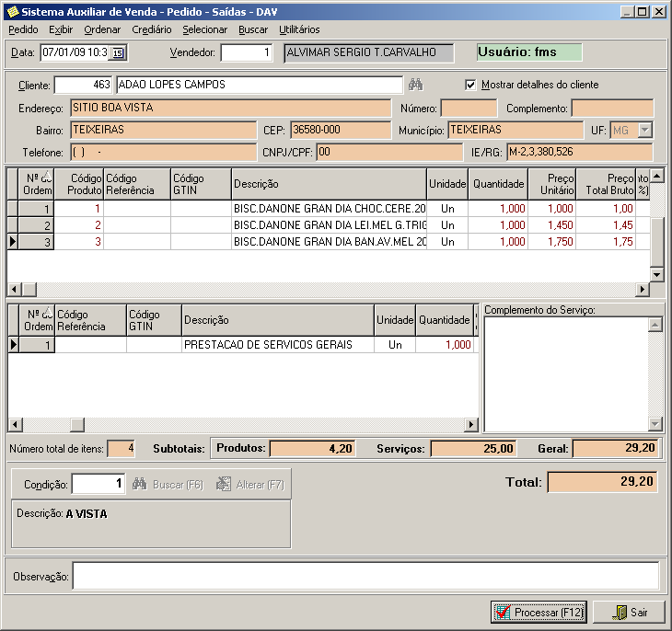Click the Complemento address field
This screenshot has width=672, height=631.
[612, 108]
